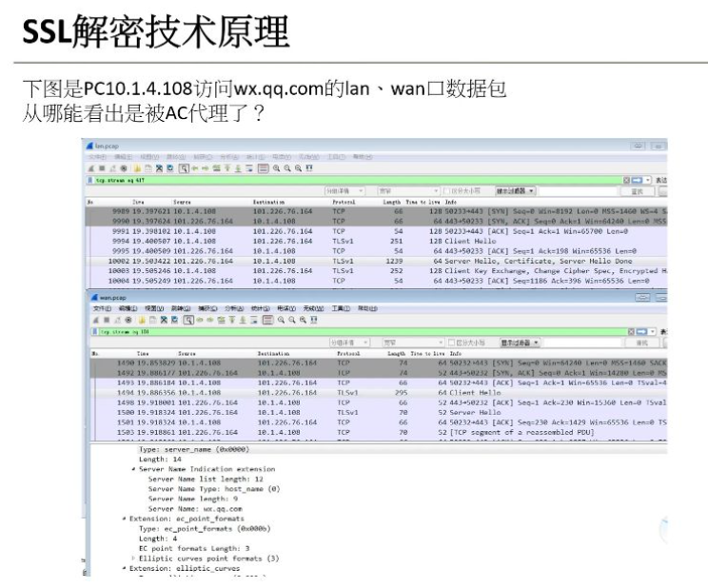The width and height of the screenshot is (708, 588).
Task: Click 查找 button in wan.pcap find bar
Action: [x=641, y=343]
